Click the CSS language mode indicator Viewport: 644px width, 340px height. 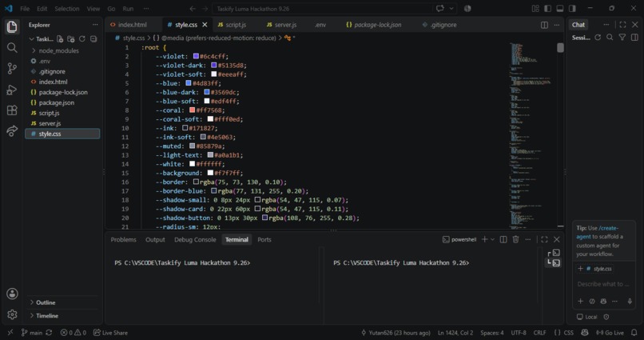click(x=564, y=333)
